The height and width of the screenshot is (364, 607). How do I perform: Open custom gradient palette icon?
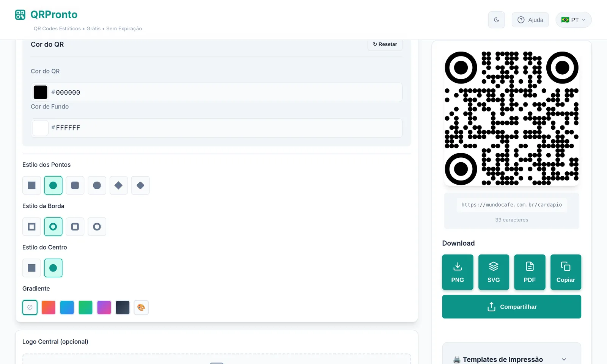point(141,308)
